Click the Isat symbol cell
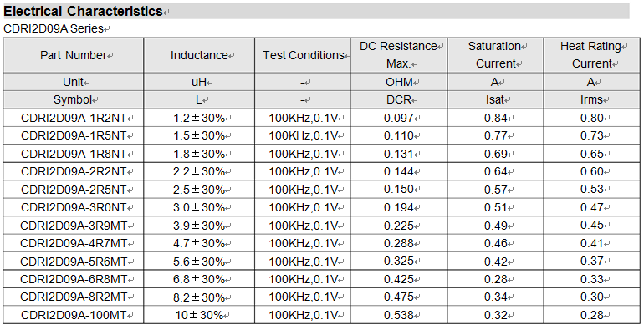Screen dimensions: 644x325 point(495,99)
